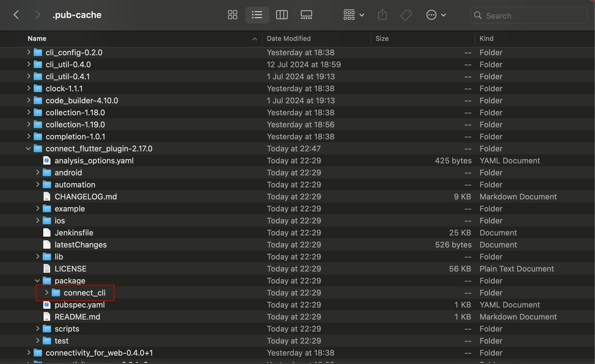
Task: Select the pubspec.yaml file icon
Action: pyautogui.click(x=47, y=305)
